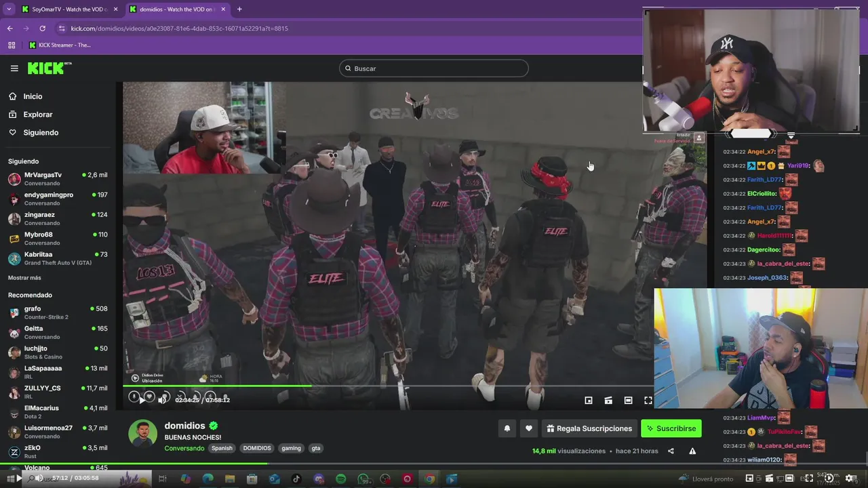
Task: Enter fullscreen on the Kick player
Action: (x=648, y=401)
